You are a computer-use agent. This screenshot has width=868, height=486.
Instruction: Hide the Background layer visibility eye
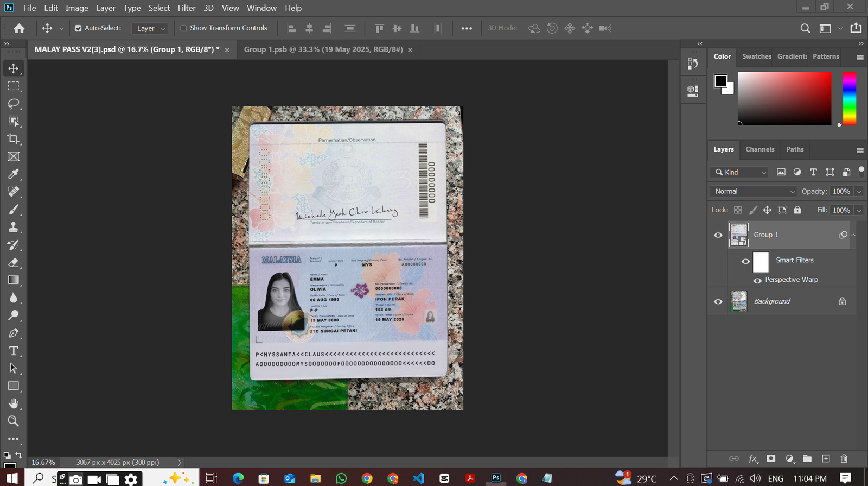[718, 301]
